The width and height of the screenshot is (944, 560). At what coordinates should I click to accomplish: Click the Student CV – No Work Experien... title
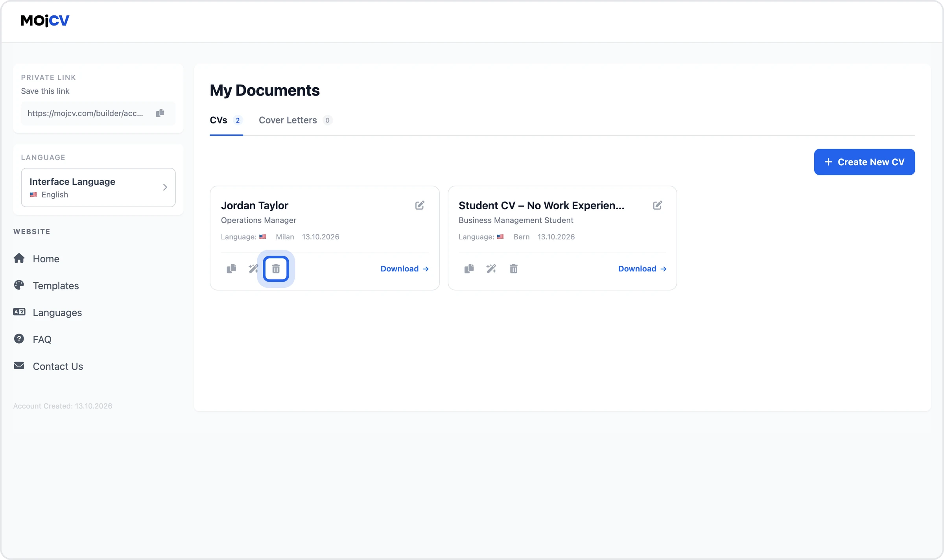click(541, 205)
